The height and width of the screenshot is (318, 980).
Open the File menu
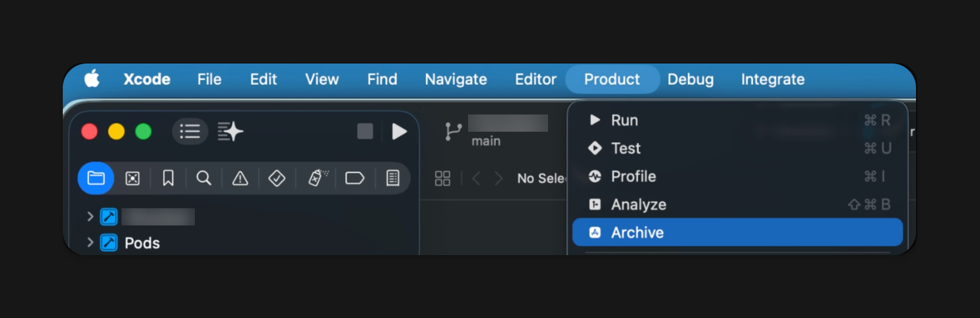click(x=209, y=79)
